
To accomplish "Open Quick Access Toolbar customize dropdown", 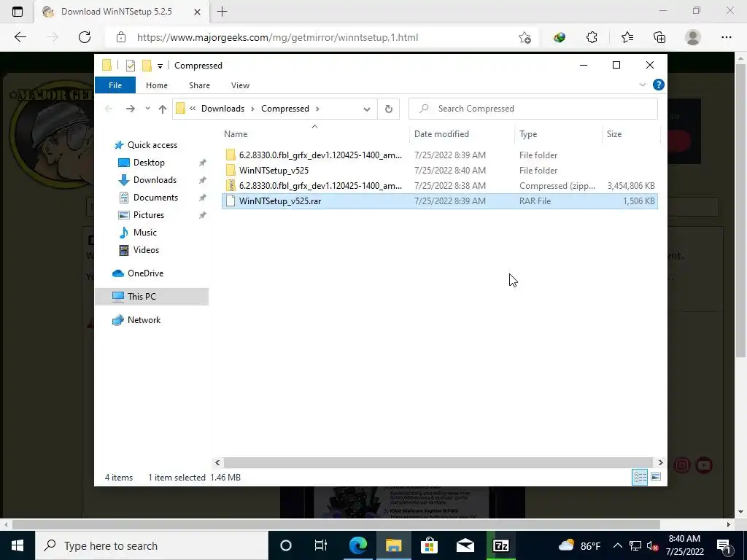I will tap(160, 66).
